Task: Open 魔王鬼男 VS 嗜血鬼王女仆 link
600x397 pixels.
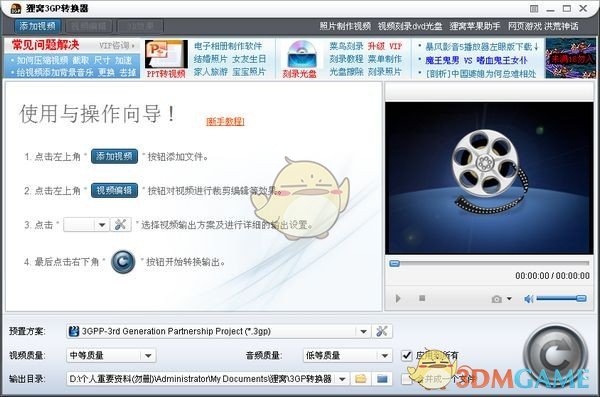Action: [x=476, y=60]
